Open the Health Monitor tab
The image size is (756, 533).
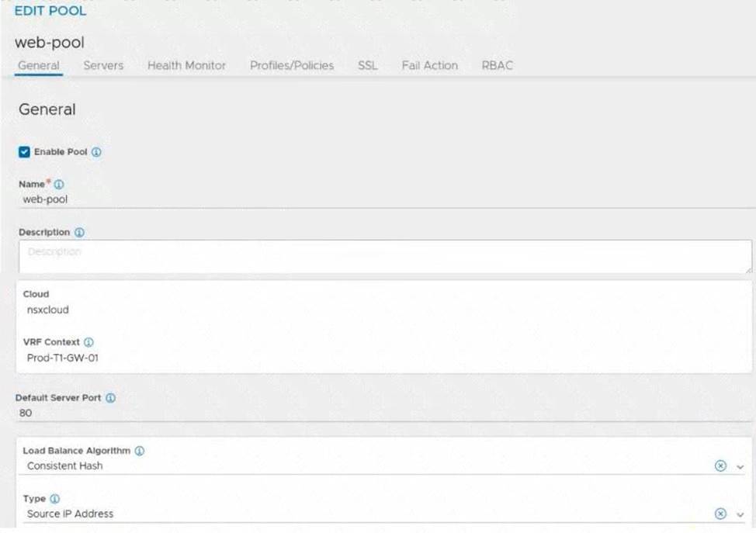coord(186,66)
